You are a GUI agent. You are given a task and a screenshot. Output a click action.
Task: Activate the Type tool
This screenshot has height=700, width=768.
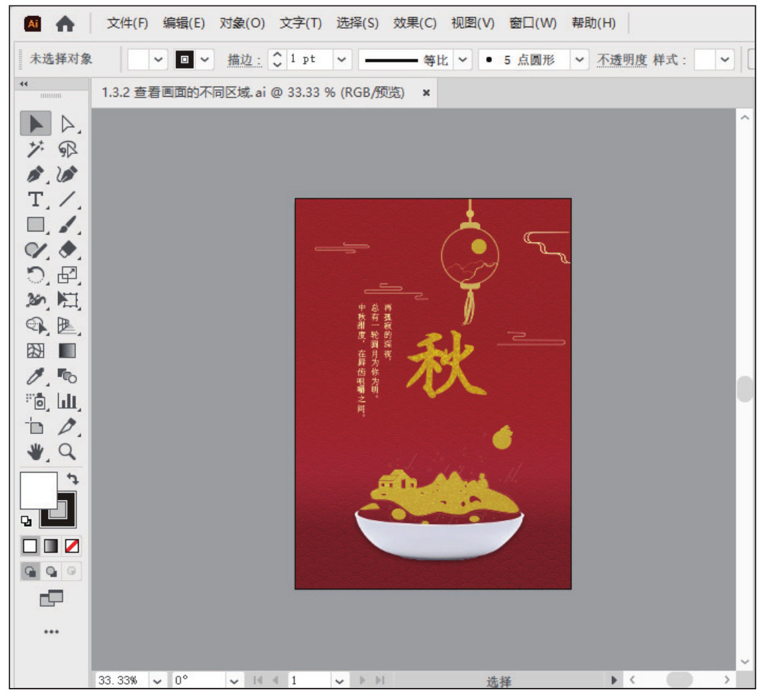point(35,199)
